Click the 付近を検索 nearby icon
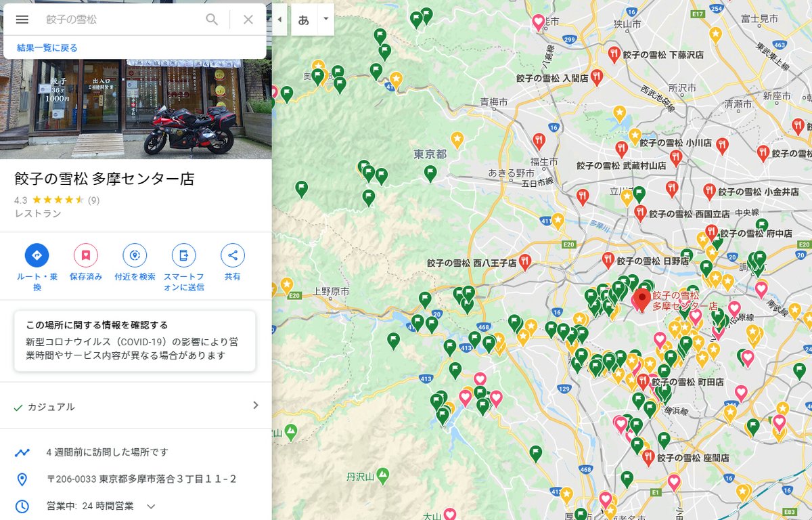 pyautogui.click(x=135, y=255)
